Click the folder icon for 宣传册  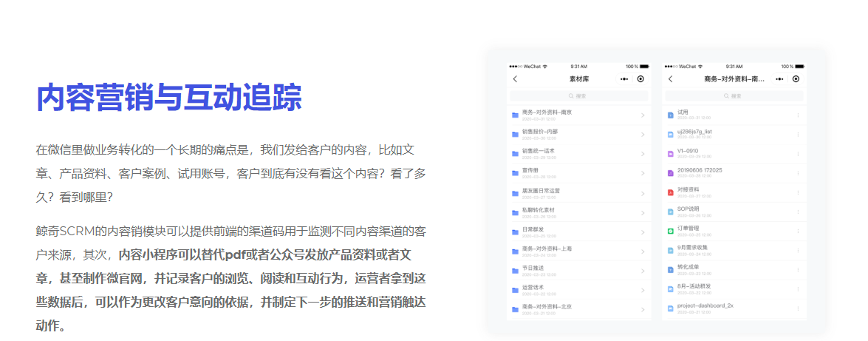click(516, 174)
